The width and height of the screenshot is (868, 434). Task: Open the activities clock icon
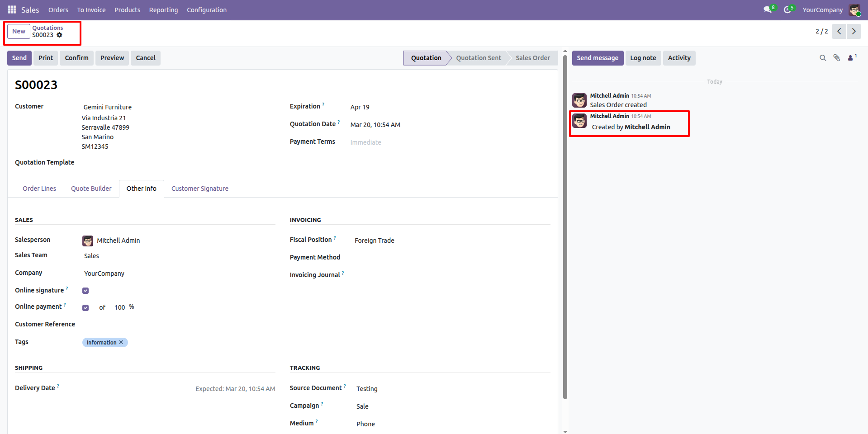[x=787, y=9]
